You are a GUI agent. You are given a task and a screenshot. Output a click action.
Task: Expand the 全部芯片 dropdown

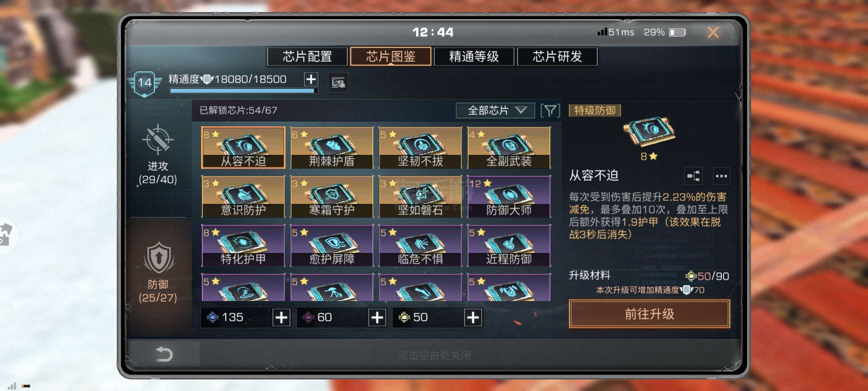(x=495, y=110)
